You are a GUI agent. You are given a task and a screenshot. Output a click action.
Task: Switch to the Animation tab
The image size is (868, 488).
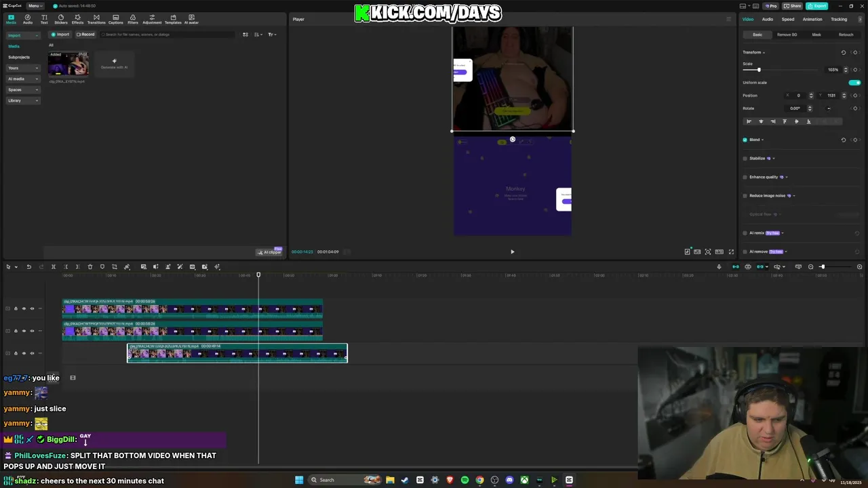coord(812,19)
